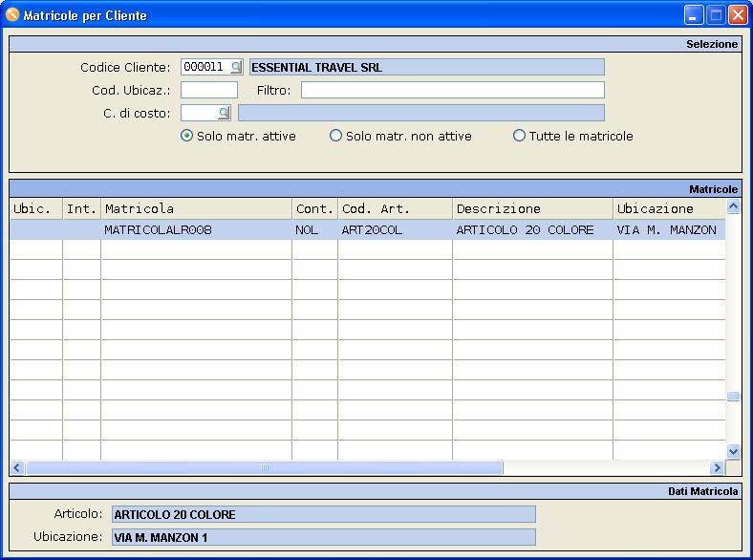This screenshot has height=560, width=753.
Task: Click horizontal scroll left arrow
Action: [x=17, y=467]
